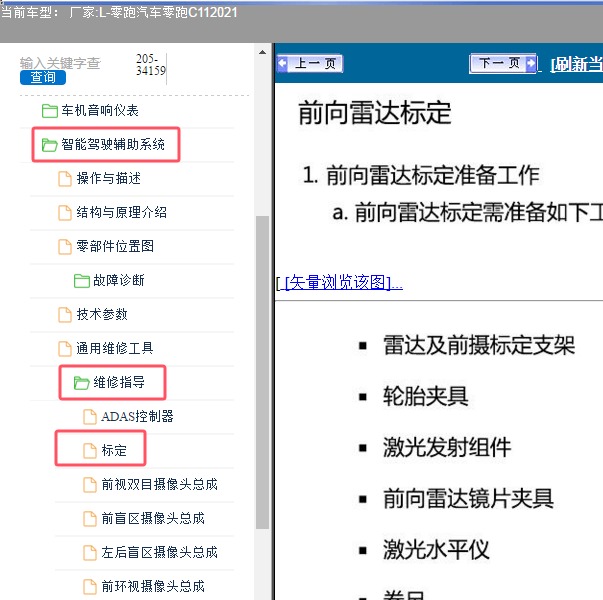
Task: Click the 刷新当 refresh link
Action: pyautogui.click(x=577, y=64)
